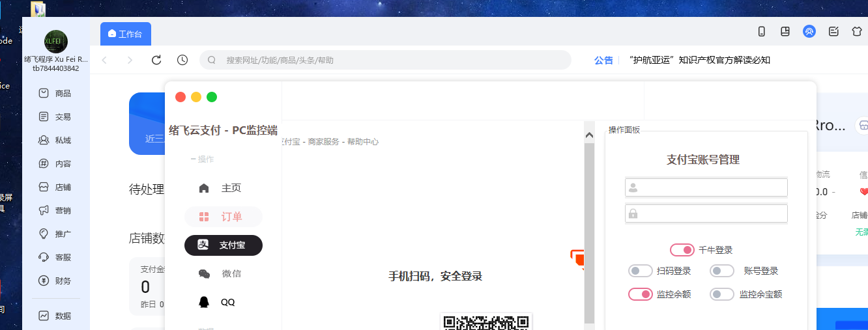Screen dimensions: 868x330
Task: Enable the 扫码登录 switch
Action: coord(641,271)
